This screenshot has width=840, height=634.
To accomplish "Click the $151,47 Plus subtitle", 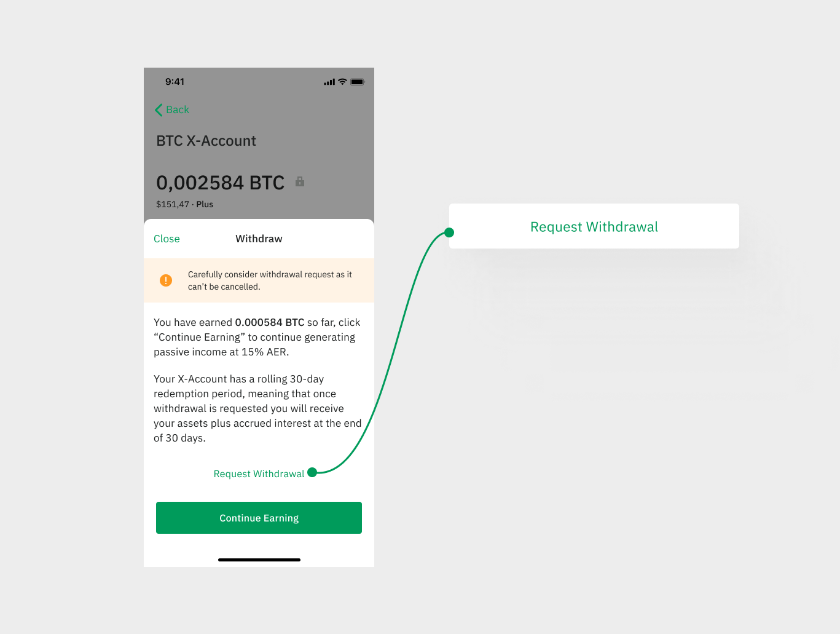I will [x=184, y=204].
